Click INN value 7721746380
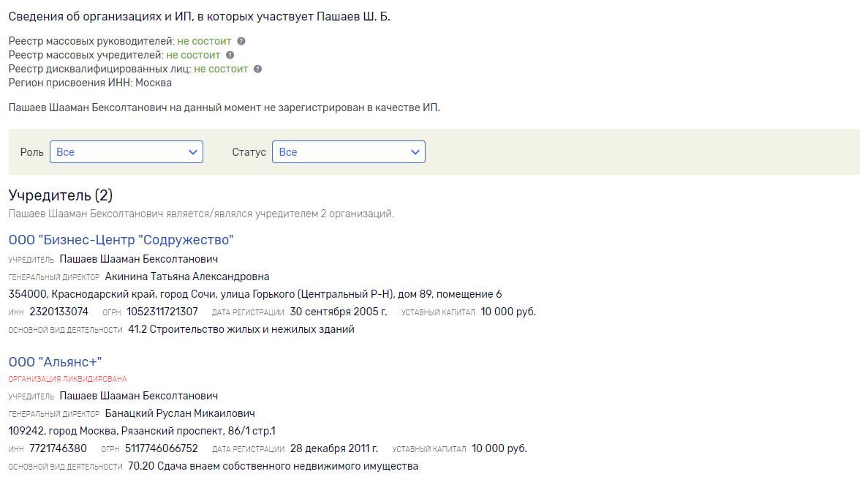The width and height of the screenshot is (868, 485). pos(58,448)
